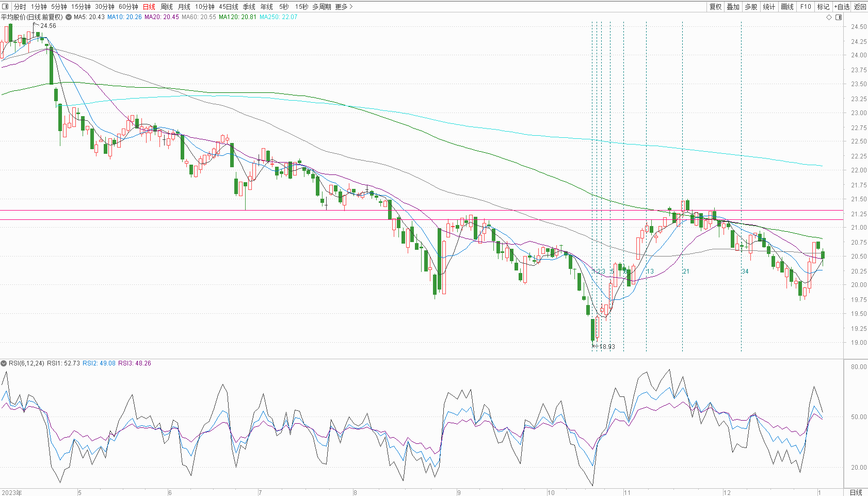Click the 复权 button
The height and width of the screenshot is (496, 868).
(x=715, y=7)
